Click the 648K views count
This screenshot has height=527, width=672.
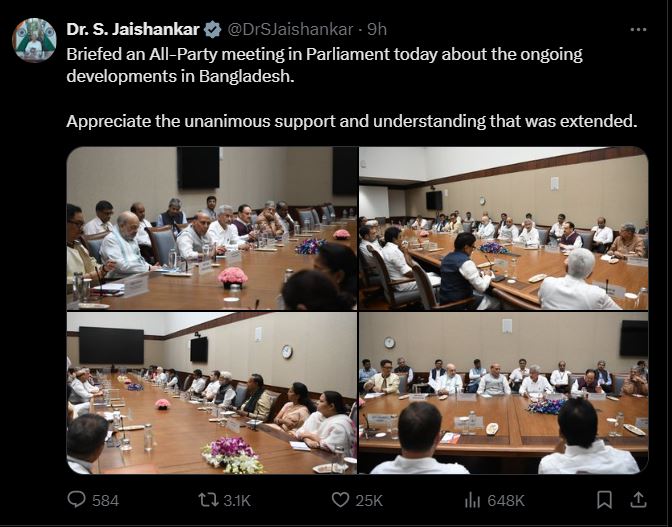coord(506,500)
